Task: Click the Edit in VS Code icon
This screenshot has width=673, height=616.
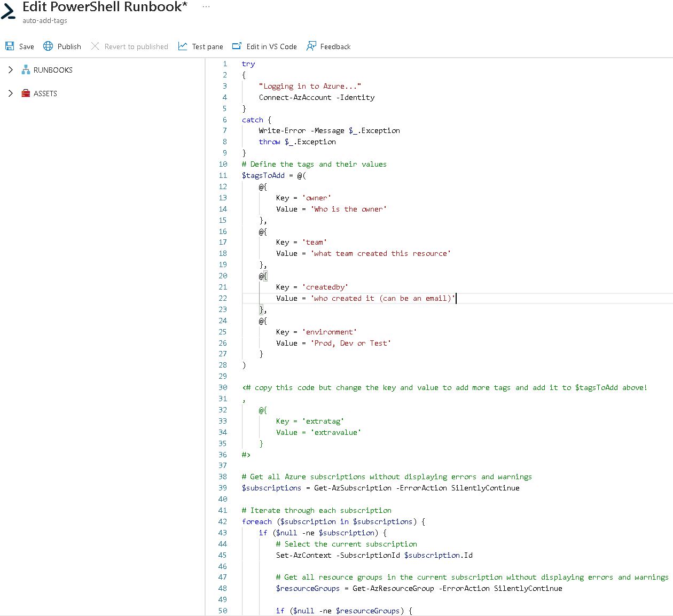Action: coord(237,46)
